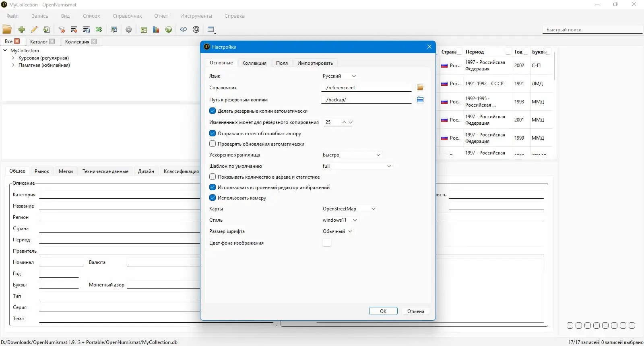Click the blue chain link toolbar icon
Screen dimensions: 644x346
184,29
